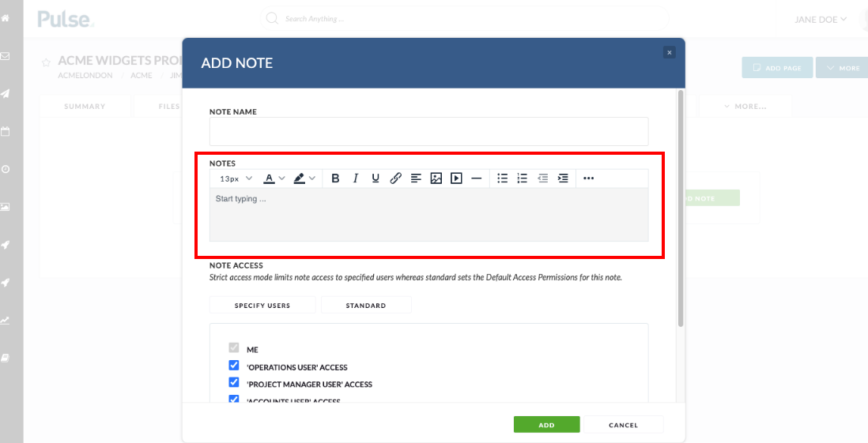Viewport: 868px width, 443px height.
Task: Insert an image into the note
Action: coord(436,178)
